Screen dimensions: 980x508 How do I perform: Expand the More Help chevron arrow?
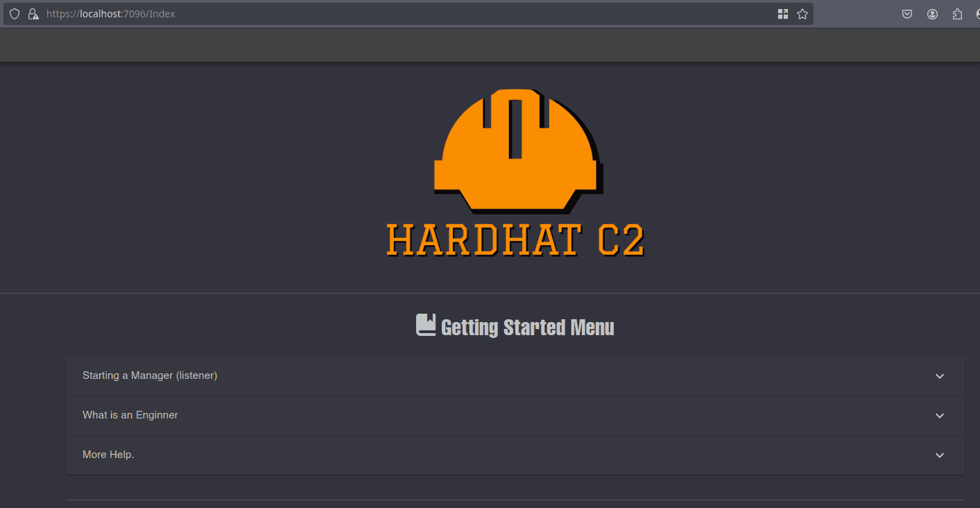pyautogui.click(x=940, y=455)
